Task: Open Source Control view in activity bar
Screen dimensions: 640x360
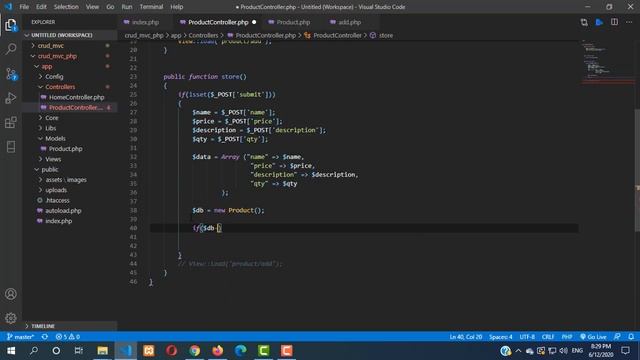Action: pos(11,74)
